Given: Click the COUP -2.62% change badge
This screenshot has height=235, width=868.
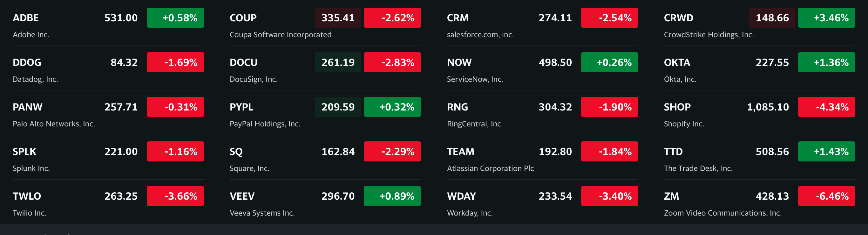Looking at the screenshot, I should (392, 18).
